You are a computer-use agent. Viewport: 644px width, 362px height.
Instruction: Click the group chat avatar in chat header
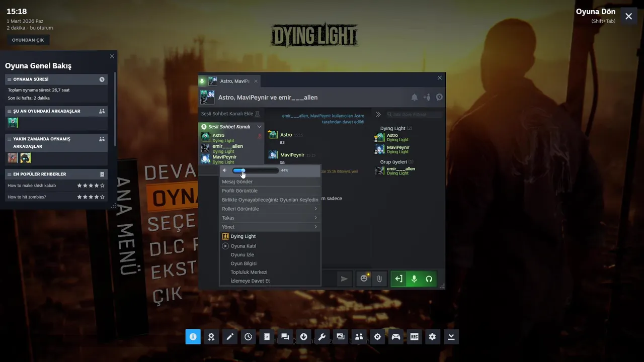pos(207,97)
